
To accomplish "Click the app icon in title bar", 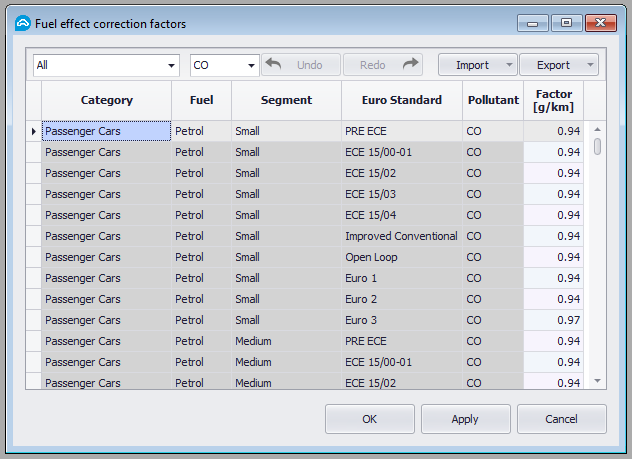I will point(22,23).
